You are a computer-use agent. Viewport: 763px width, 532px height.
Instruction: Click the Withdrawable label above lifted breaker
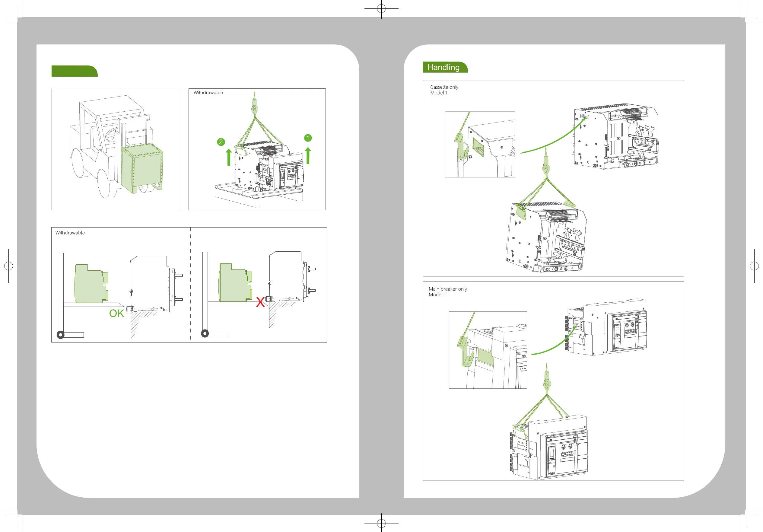click(208, 93)
